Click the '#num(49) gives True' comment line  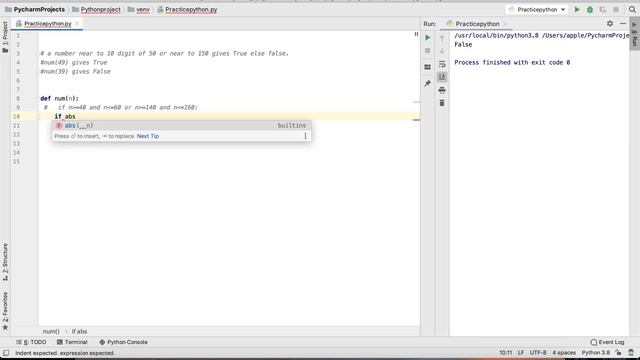click(73, 62)
